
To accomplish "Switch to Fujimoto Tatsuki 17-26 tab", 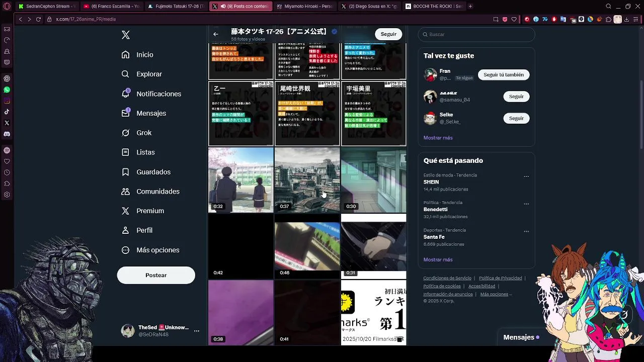I will [176, 7].
